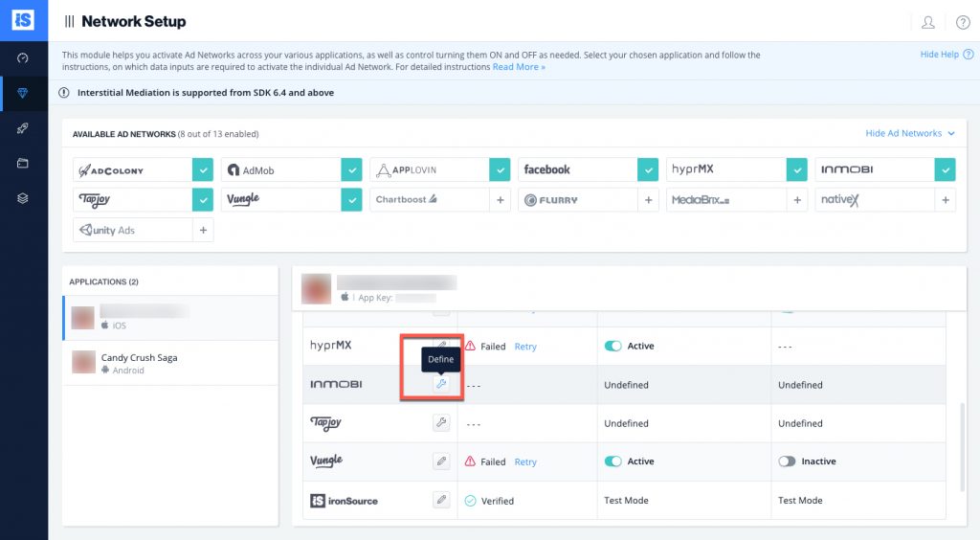980x540 pixels.
Task: Add Unity Ads network with plus button
Action: 203,231
